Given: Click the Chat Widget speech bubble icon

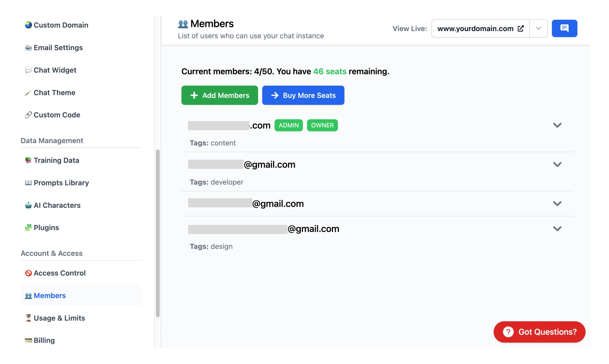Looking at the screenshot, I should tap(29, 70).
